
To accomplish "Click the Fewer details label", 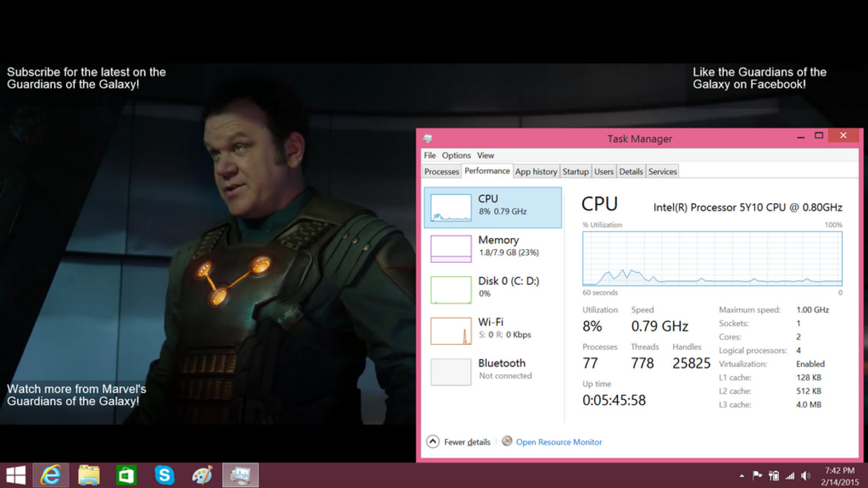I will click(467, 442).
